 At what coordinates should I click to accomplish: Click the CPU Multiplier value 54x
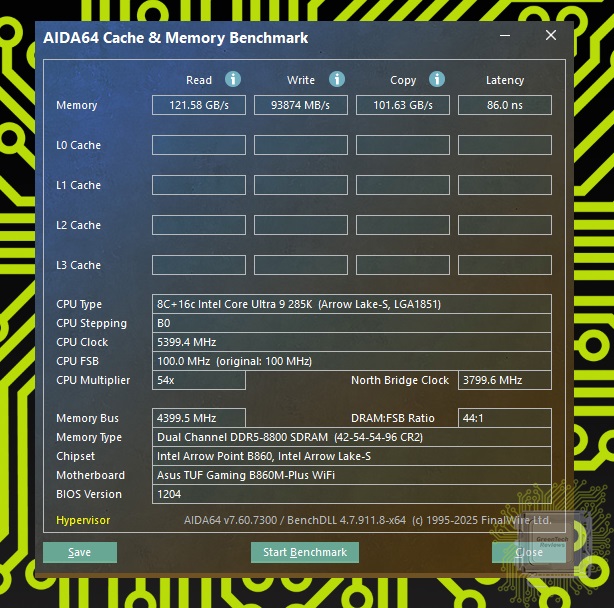pos(199,380)
